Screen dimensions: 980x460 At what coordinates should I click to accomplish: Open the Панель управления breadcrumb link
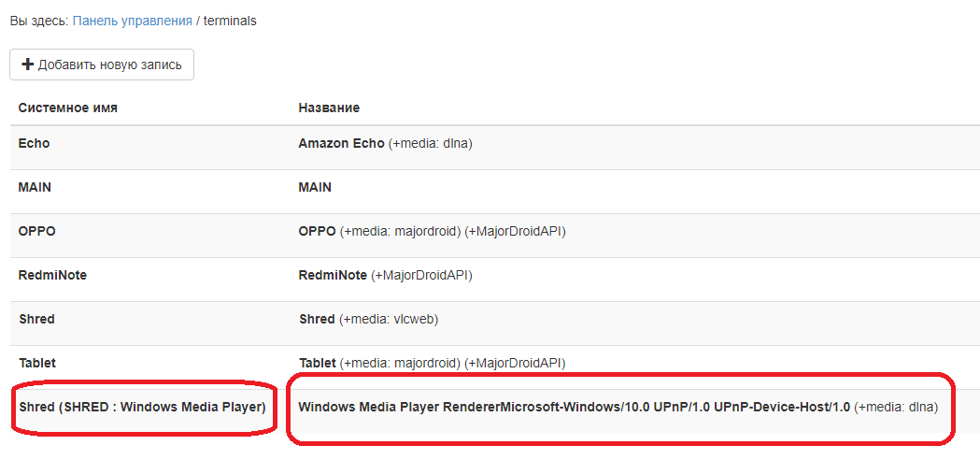pos(132,21)
